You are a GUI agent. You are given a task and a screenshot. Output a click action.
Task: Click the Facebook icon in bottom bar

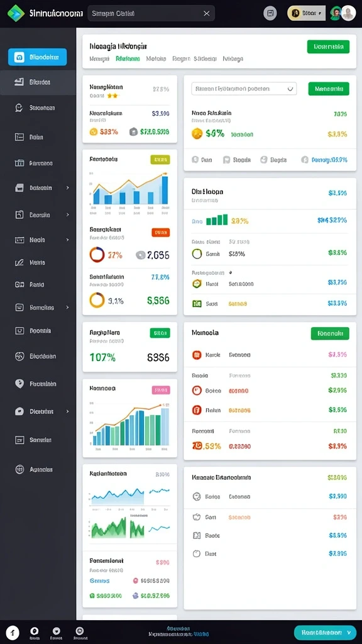tap(13, 632)
